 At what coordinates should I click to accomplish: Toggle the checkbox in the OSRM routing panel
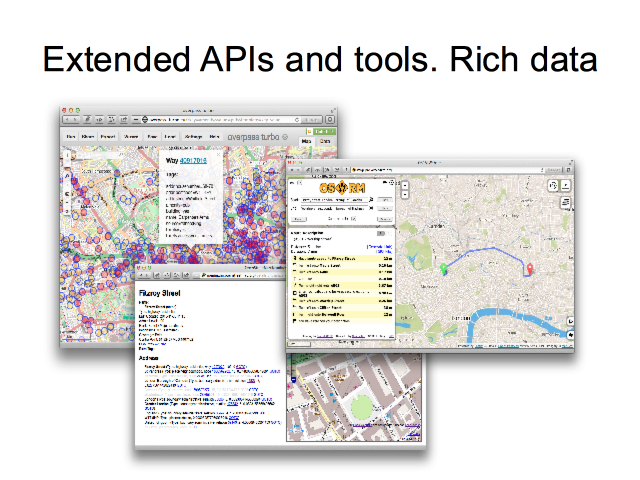(x=354, y=219)
